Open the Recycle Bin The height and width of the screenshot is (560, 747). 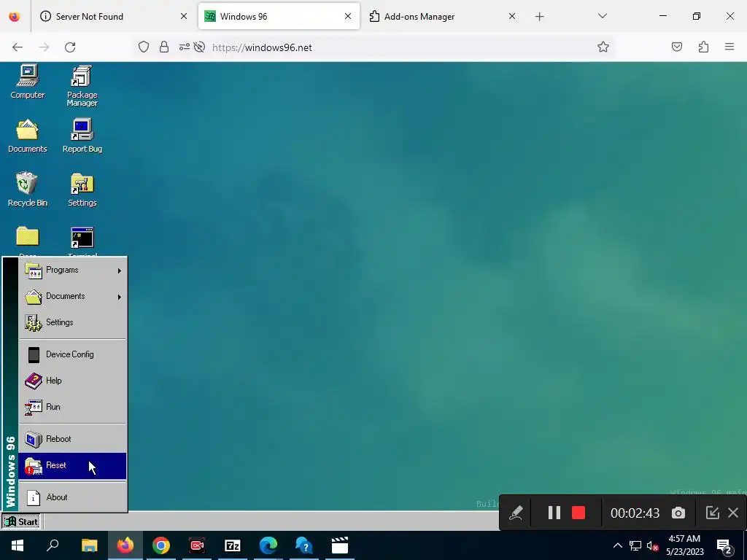(27, 190)
